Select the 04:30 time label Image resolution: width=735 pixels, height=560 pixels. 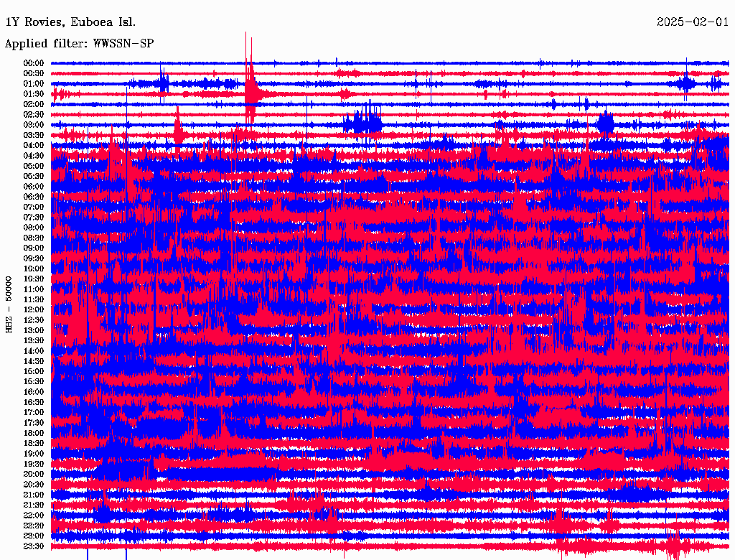(x=34, y=156)
